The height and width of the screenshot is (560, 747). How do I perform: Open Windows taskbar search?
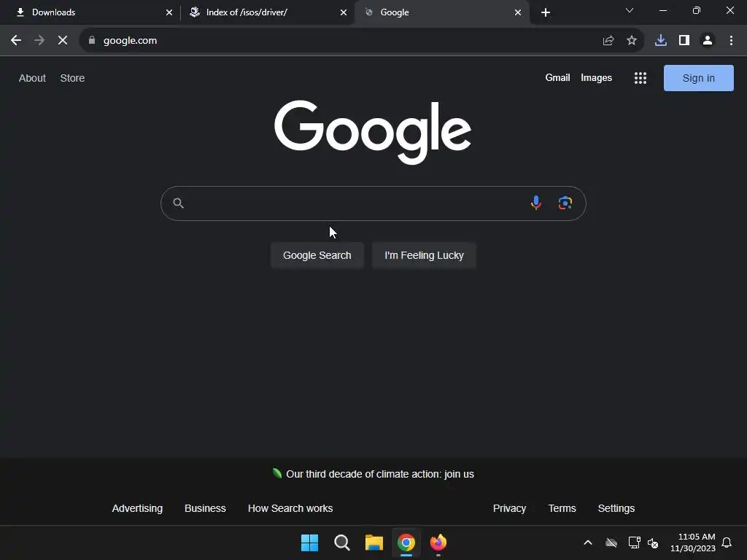click(342, 542)
